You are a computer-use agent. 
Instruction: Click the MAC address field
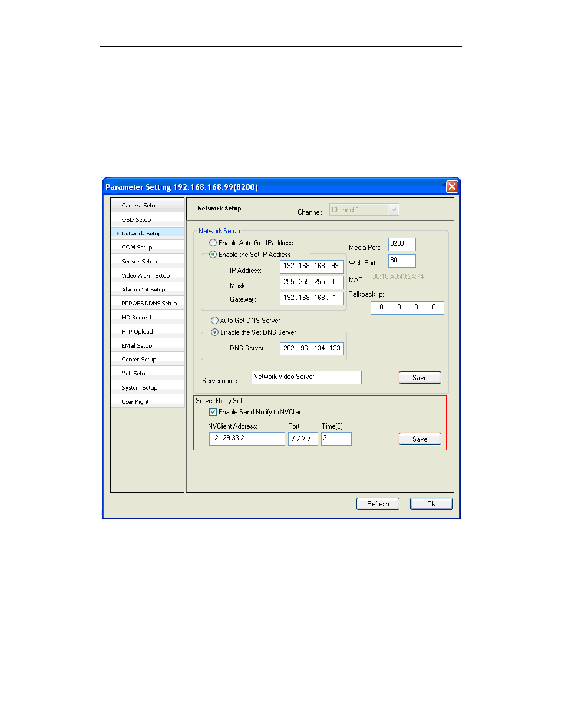click(407, 277)
